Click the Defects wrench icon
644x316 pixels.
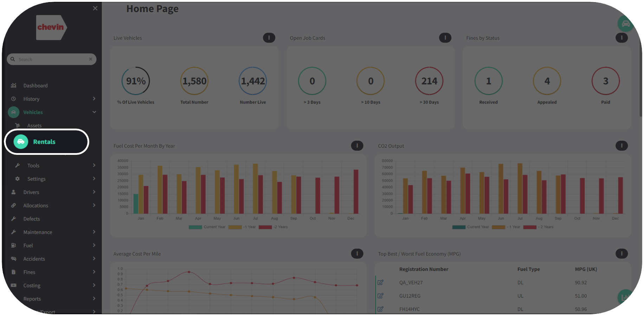[x=13, y=219]
